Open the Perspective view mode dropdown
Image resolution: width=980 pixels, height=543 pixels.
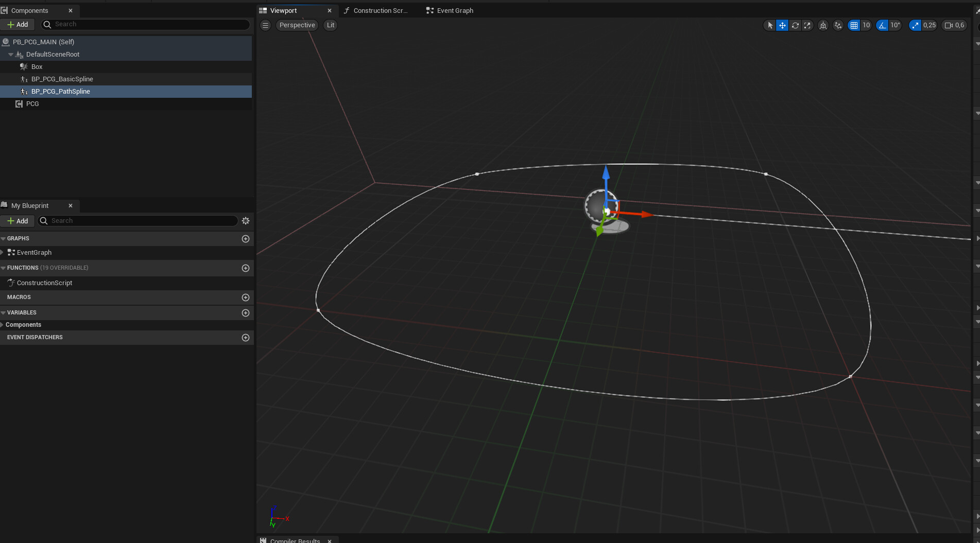point(297,25)
